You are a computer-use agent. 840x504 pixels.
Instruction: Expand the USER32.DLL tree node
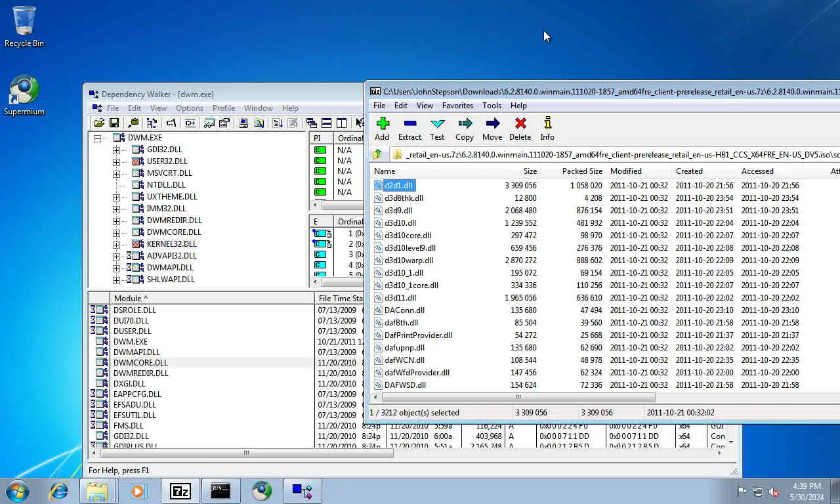116,162
